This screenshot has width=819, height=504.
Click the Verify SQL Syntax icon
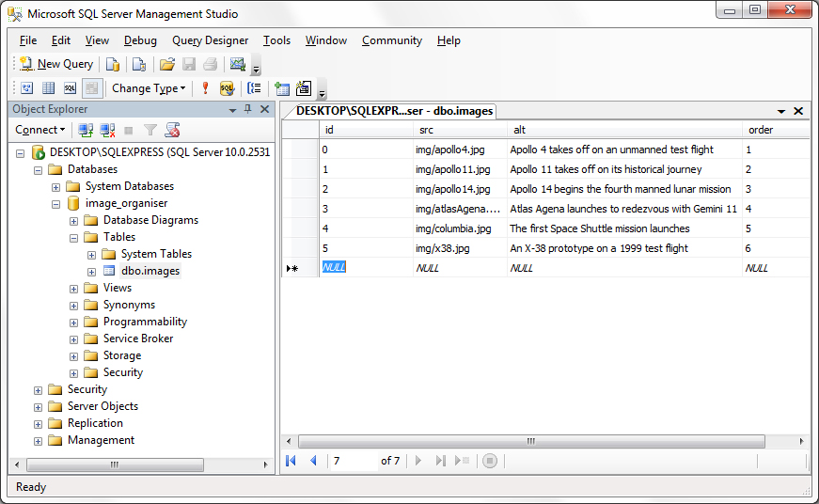pos(227,88)
